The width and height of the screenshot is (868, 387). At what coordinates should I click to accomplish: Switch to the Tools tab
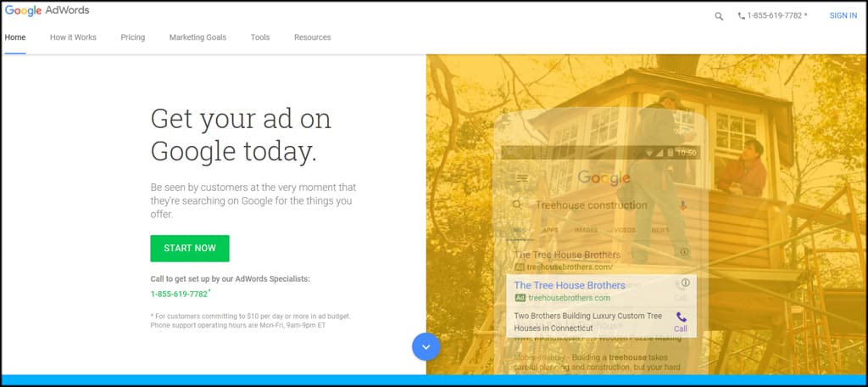[x=260, y=37]
